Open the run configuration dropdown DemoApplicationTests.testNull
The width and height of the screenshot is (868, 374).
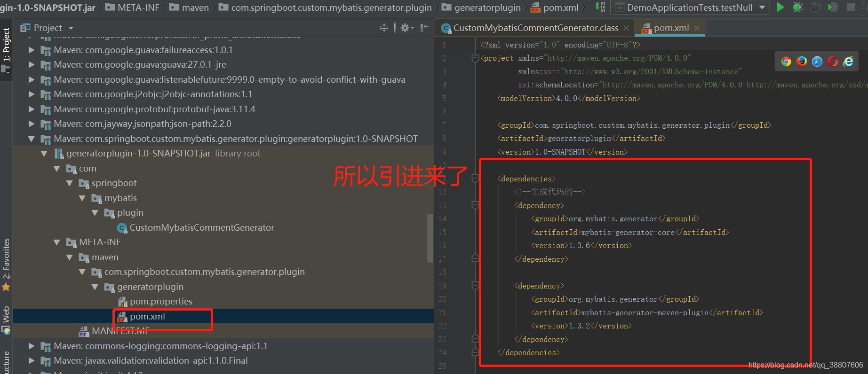(690, 8)
